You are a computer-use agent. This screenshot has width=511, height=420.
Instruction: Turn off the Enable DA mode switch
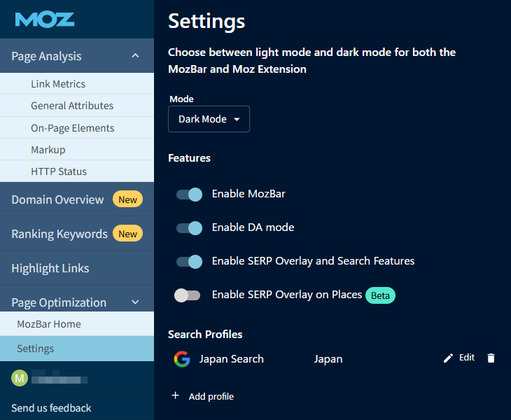(x=189, y=227)
